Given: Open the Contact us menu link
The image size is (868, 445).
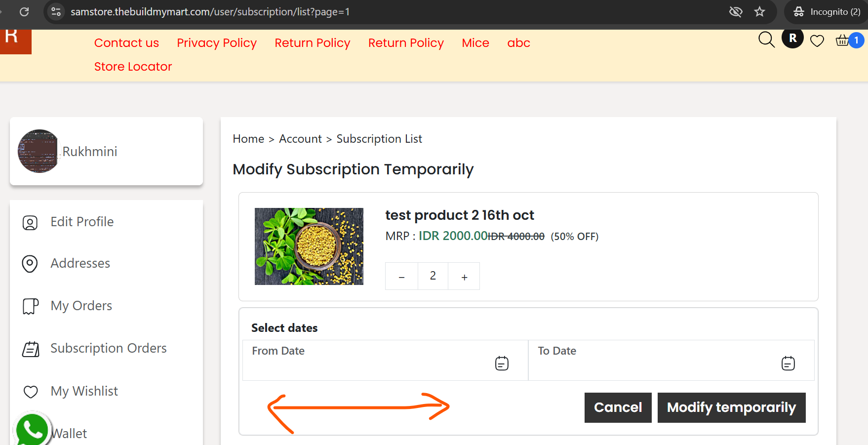Looking at the screenshot, I should [126, 43].
